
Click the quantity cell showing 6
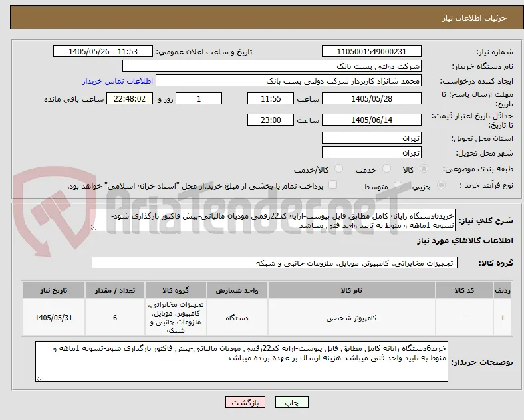click(x=115, y=318)
